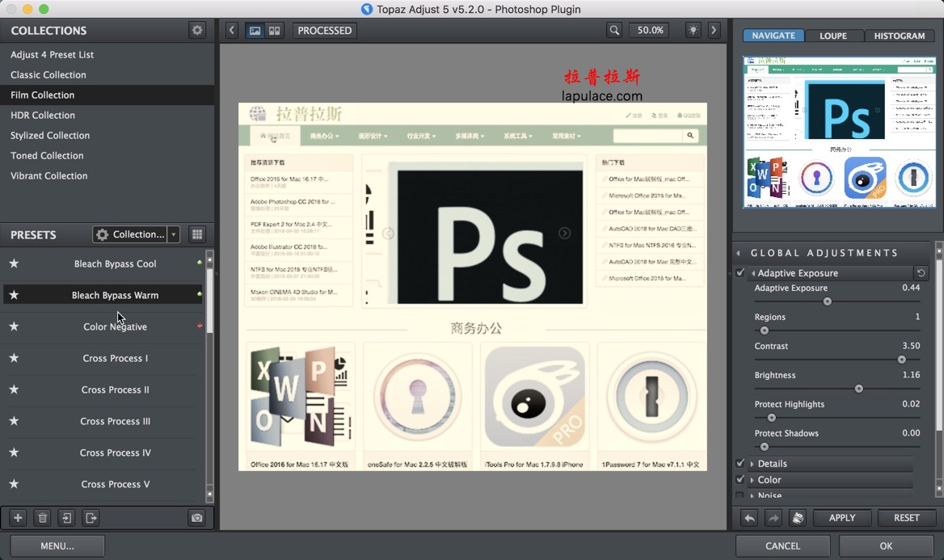Randomize settings with the dice icon
944x560 pixels.
tap(798, 517)
